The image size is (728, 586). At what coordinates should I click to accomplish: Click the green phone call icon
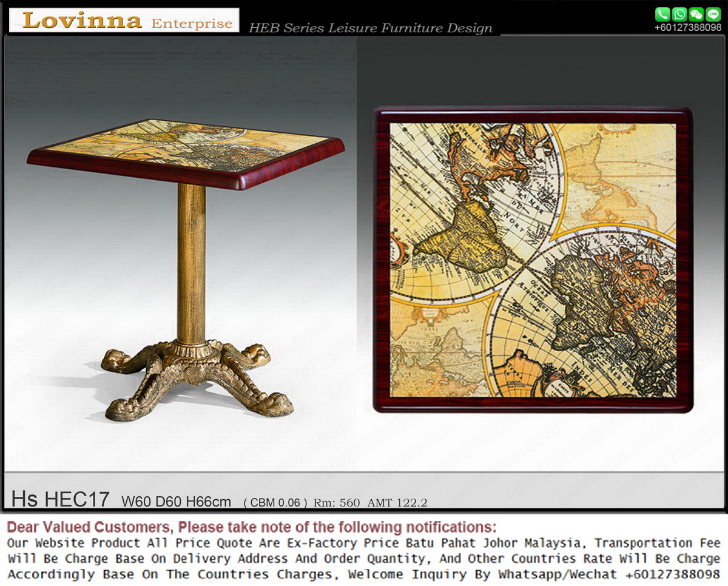(662, 15)
